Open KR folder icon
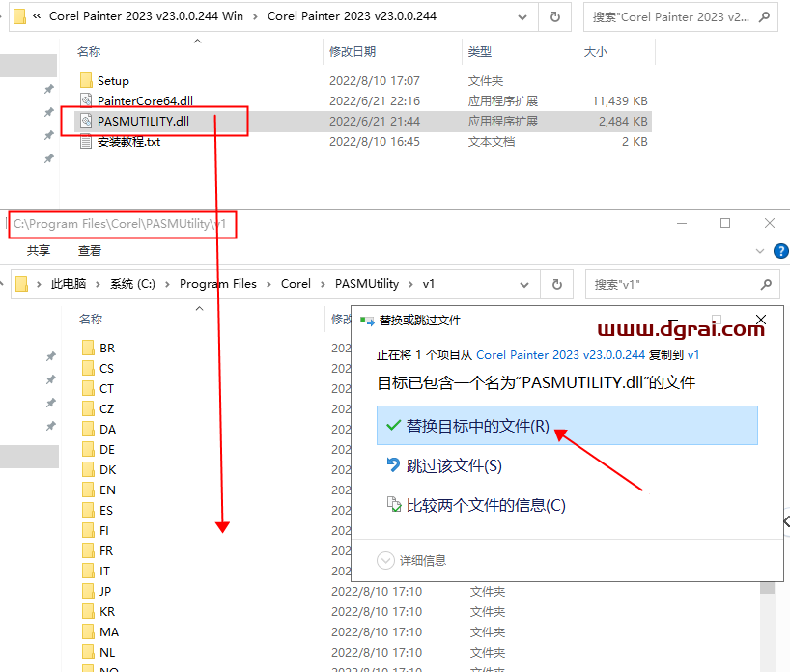 pyautogui.click(x=88, y=611)
